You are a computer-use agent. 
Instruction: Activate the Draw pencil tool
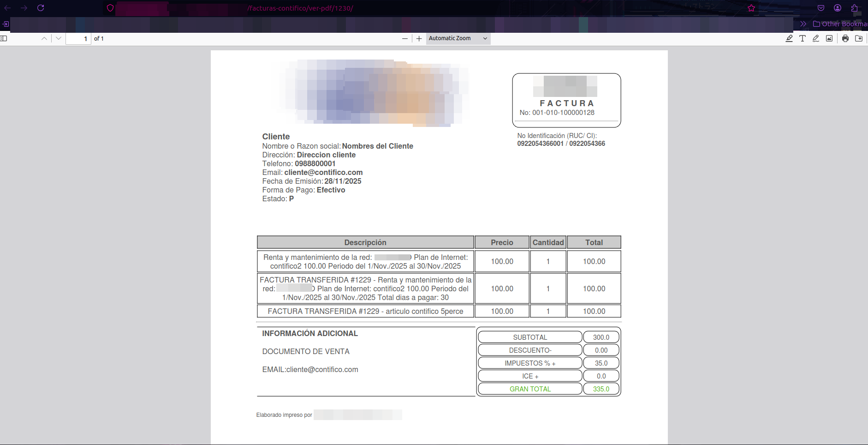pyautogui.click(x=816, y=39)
